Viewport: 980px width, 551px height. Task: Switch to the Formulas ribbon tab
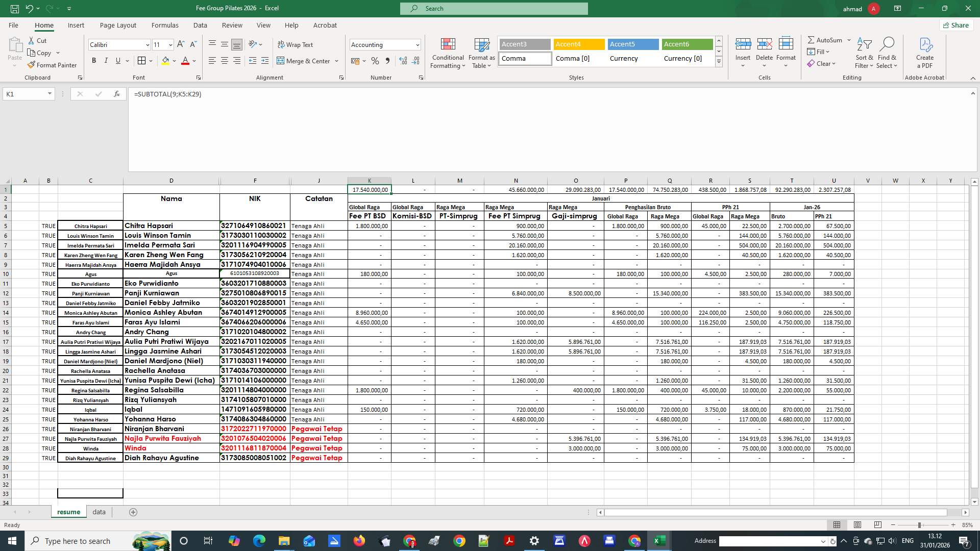[x=165, y=25]
